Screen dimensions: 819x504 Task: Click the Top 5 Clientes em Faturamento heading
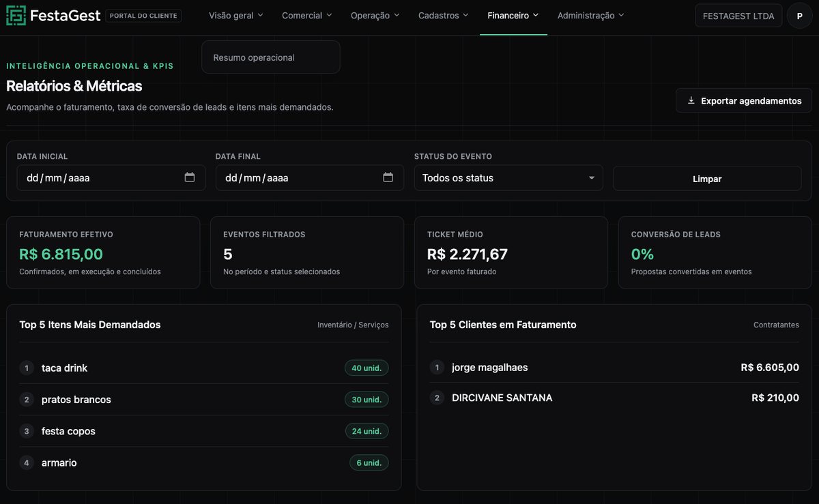click(x=503, y=325)
